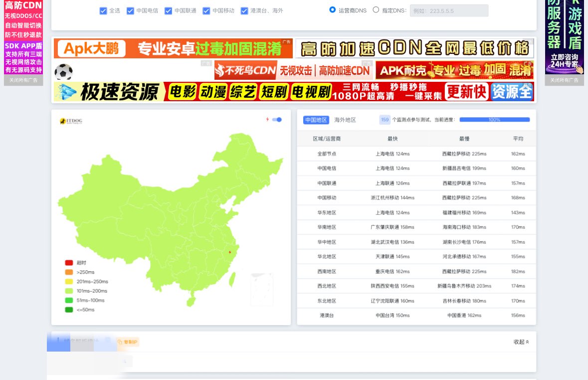Click the rocket icon on the 极速资源 banner
This screenshot has width=588, height=380.
pyautogui.click(x=68, y=92)
